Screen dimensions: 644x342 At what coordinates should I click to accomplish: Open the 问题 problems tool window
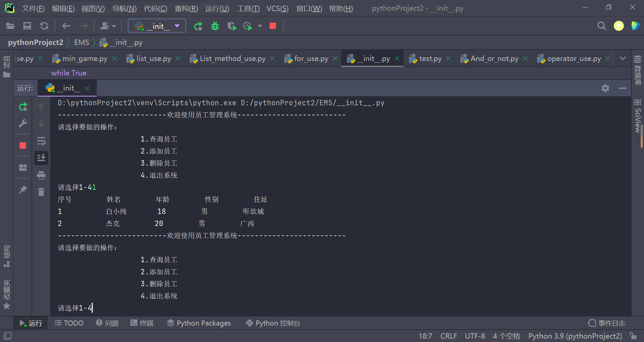tap(108, 323)
